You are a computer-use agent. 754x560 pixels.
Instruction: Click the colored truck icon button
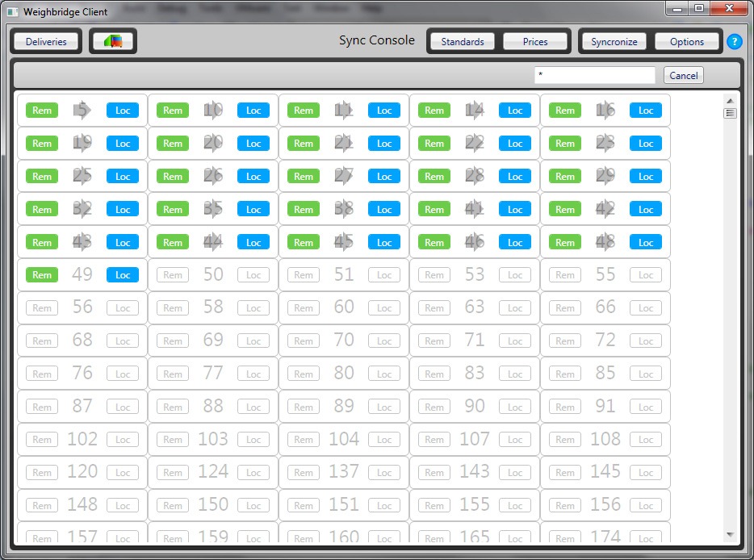click(112, 41)
